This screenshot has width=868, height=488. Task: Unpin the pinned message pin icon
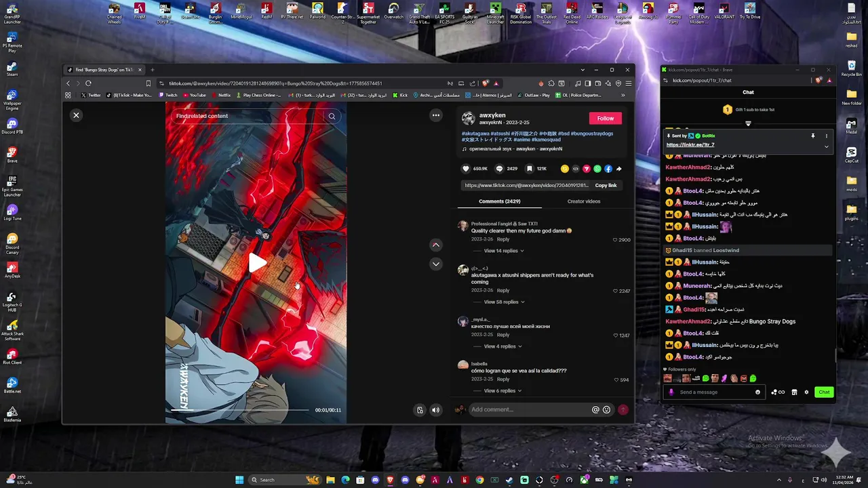click(812, 136)
